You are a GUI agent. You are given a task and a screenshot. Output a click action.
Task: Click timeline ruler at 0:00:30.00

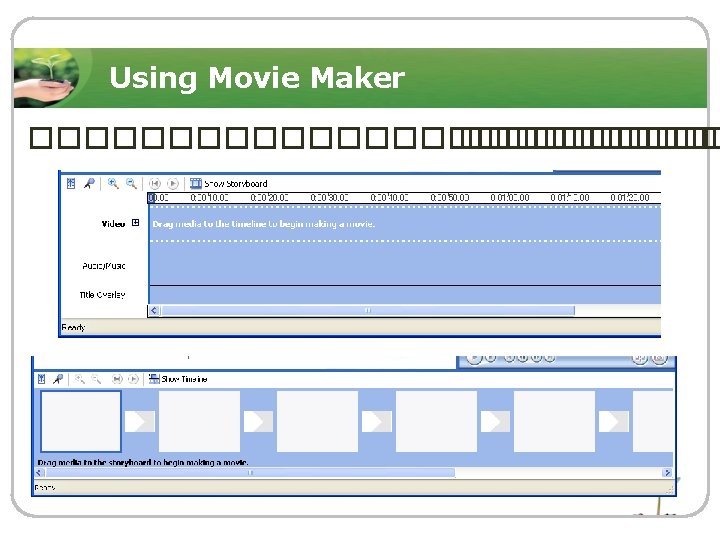pyautogui.click(x=329, y=198)
